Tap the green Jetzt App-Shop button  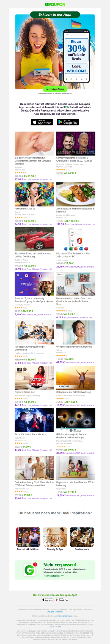(x=55, y=89)
